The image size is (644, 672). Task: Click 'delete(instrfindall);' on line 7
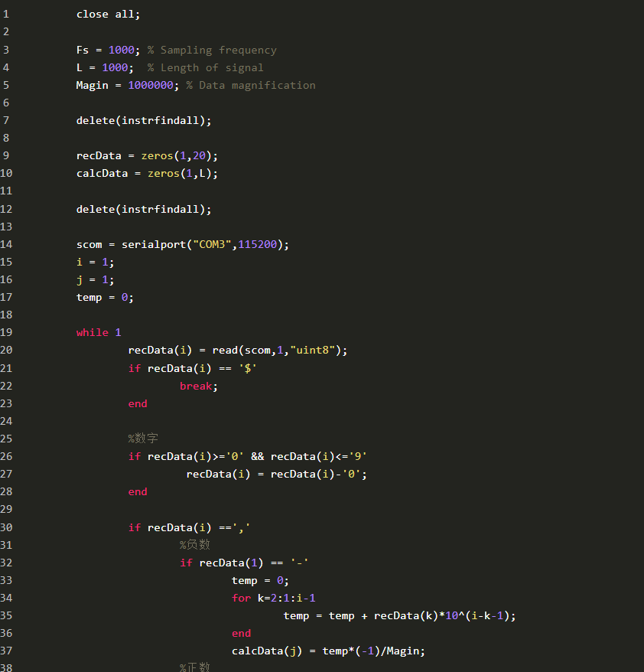pyautogui.click(x=144, y=120)
